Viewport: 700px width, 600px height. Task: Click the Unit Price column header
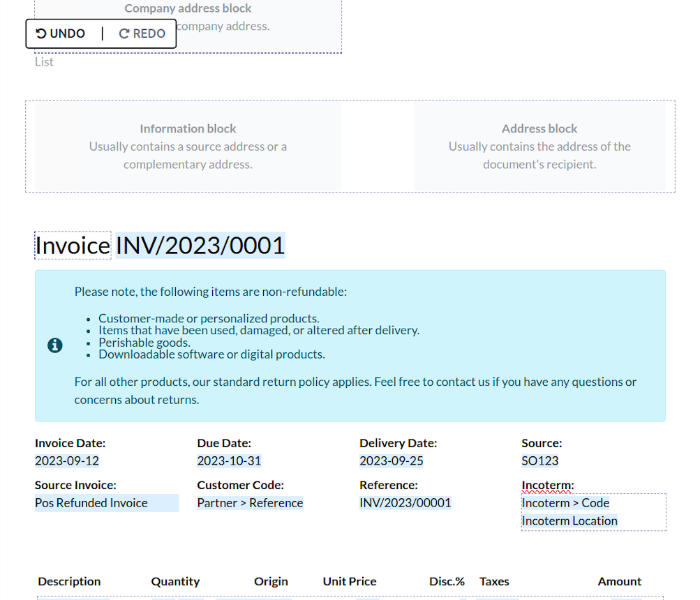[349, 581]
